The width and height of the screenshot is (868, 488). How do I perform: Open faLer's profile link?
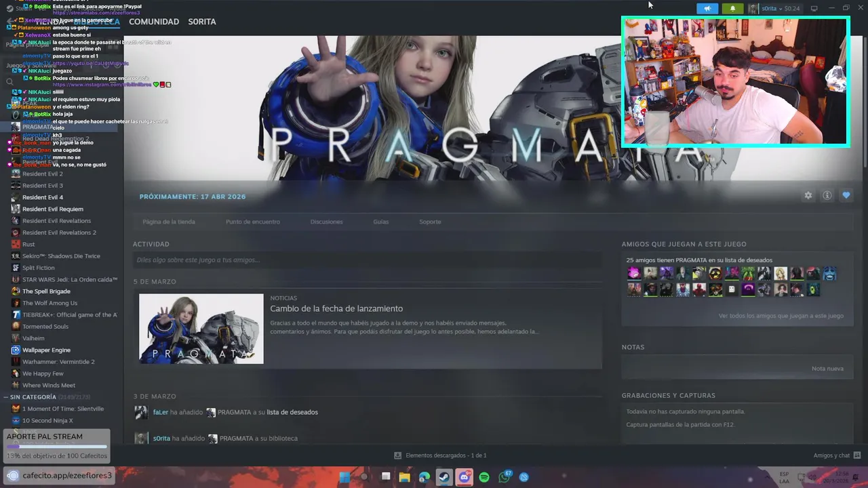160,412
